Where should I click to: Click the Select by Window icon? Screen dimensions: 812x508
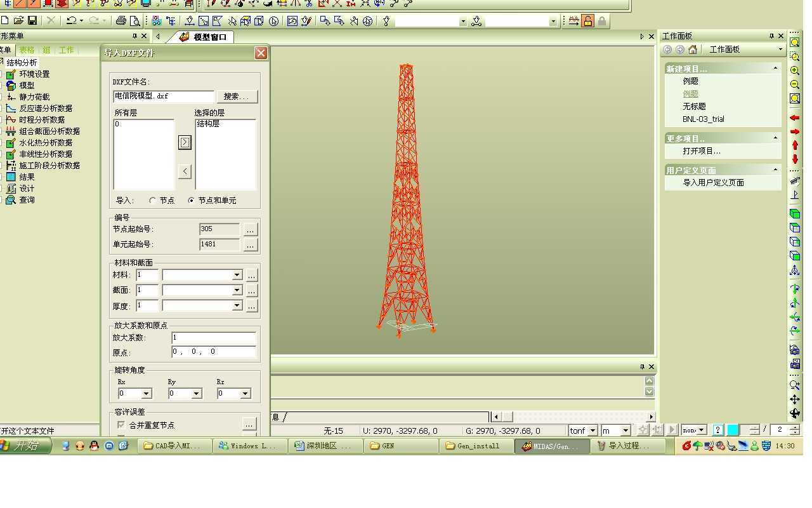(204, 21)
